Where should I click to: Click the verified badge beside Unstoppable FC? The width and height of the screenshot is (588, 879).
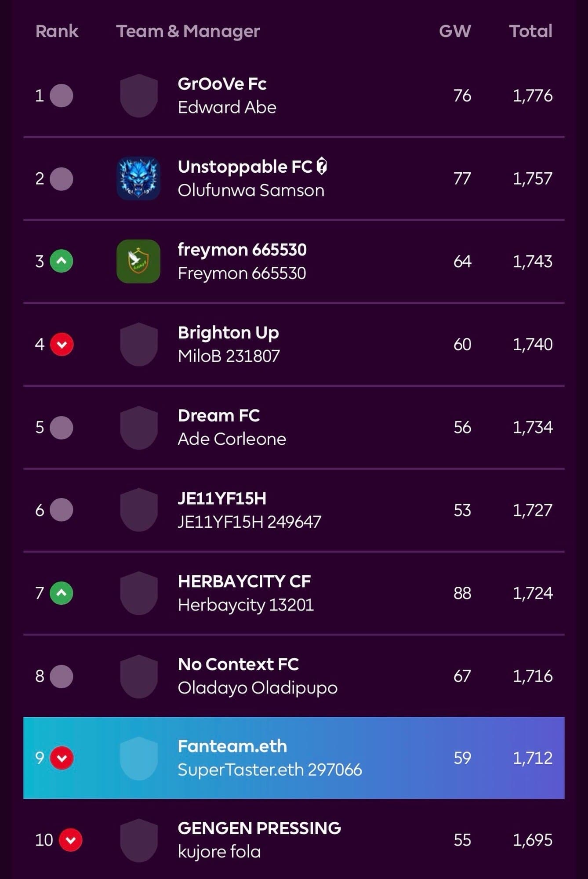[x=322, y=167]
